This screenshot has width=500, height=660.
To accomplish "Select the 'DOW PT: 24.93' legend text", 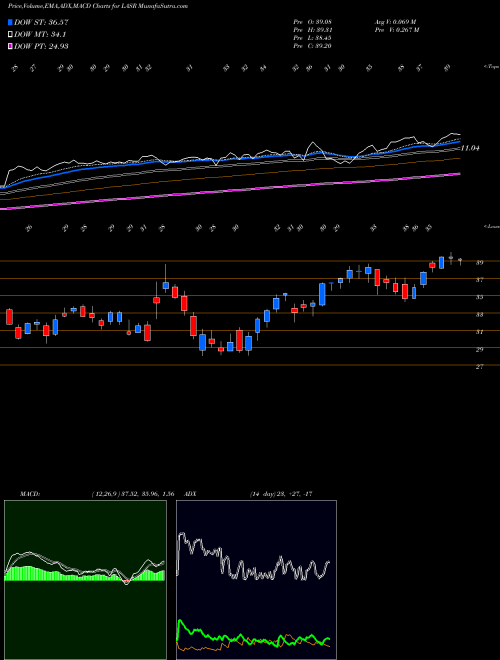I will (x=41, y=46).
